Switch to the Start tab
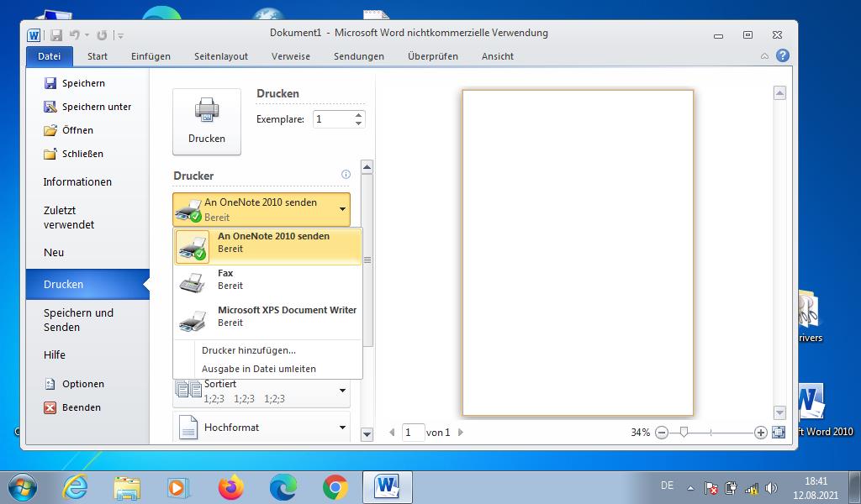Viewport: 861px width, 504px height. coord(98,56)
